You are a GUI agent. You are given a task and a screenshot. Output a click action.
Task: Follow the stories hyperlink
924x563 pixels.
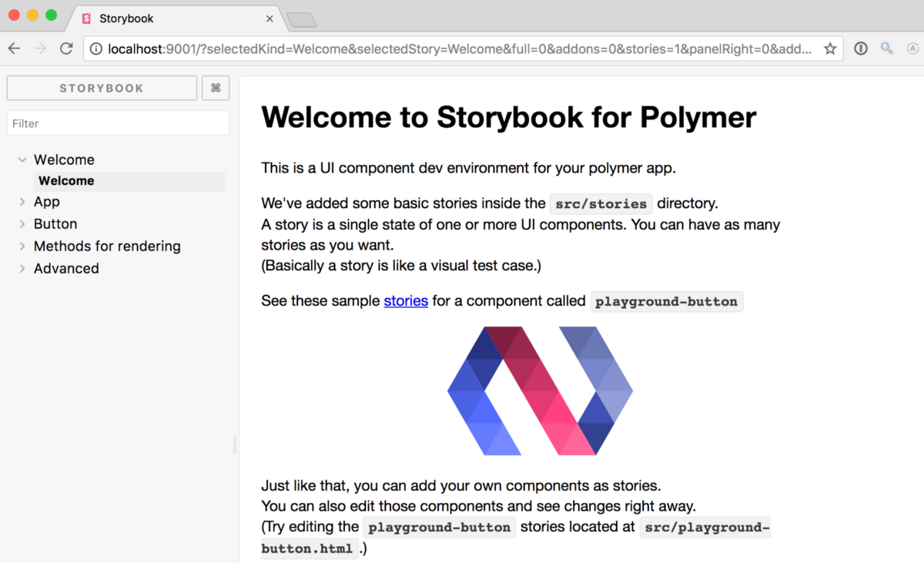(406, 301)
